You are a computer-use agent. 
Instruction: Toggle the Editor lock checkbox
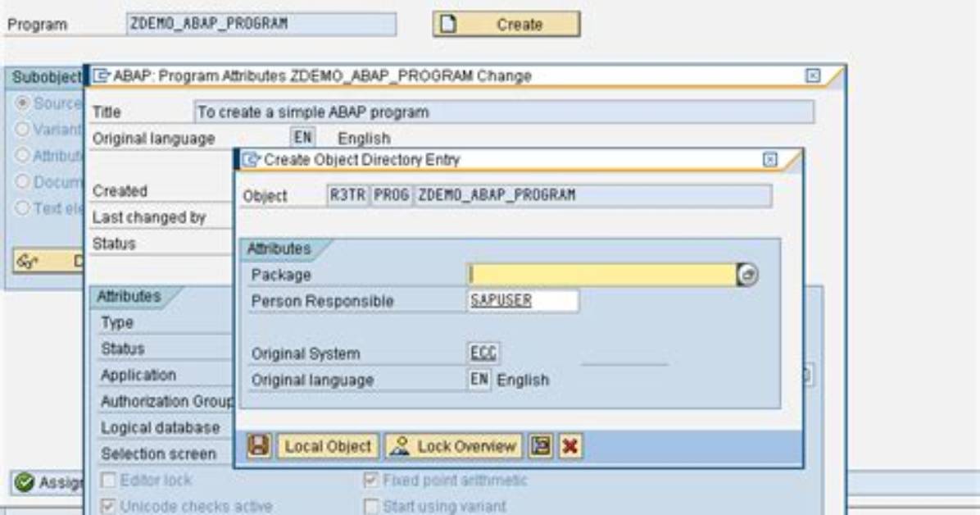(108, 480)
